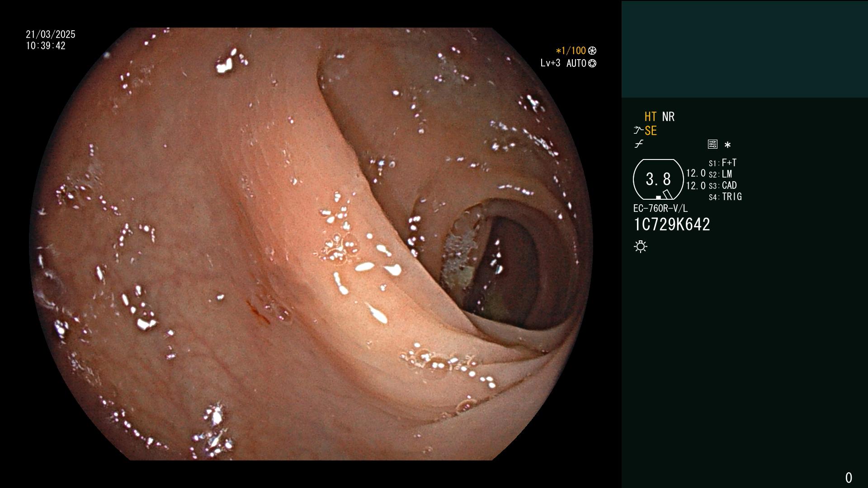Image resolution: width=868 pixels, height=488 pixels.
Task: Click the S3: CAD switch assignment
Action: 722,185
